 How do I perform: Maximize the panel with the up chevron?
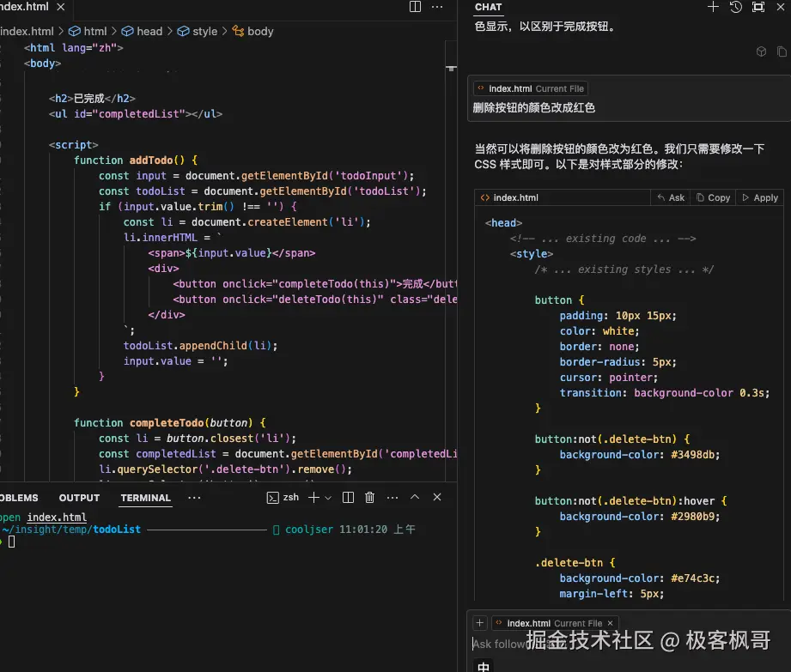click(x=415, y=497)
